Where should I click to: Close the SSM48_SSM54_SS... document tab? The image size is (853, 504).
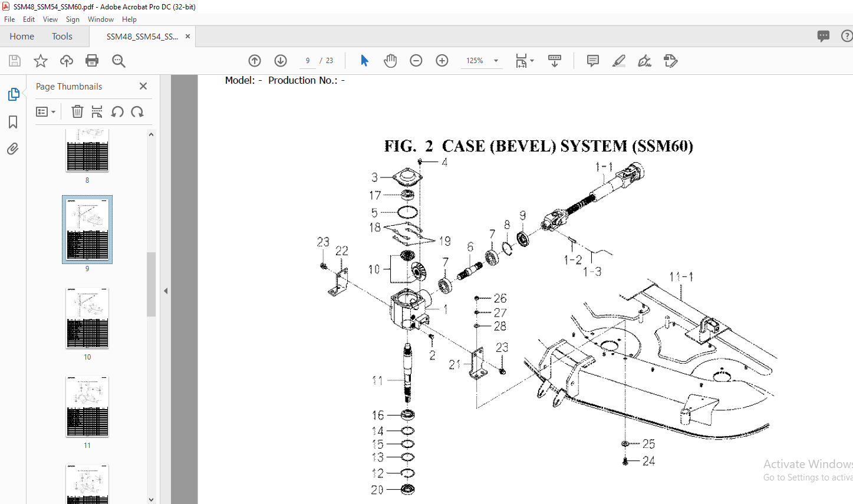(187, 36)
